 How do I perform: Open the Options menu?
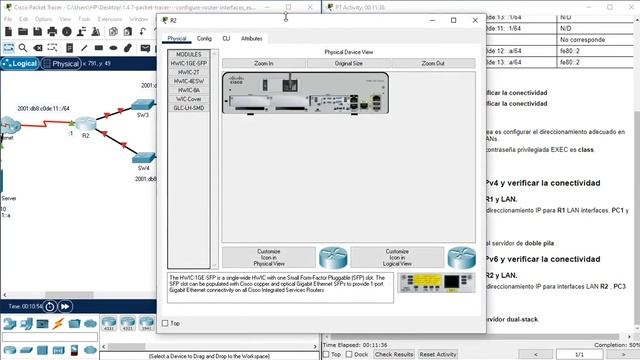click(43, 19)
